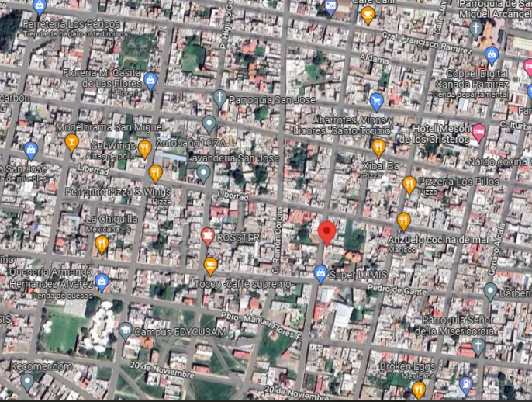Select Modelorama San Miguel bar icon
Viewport: 532px width, 402px height.
coord(71,143)
